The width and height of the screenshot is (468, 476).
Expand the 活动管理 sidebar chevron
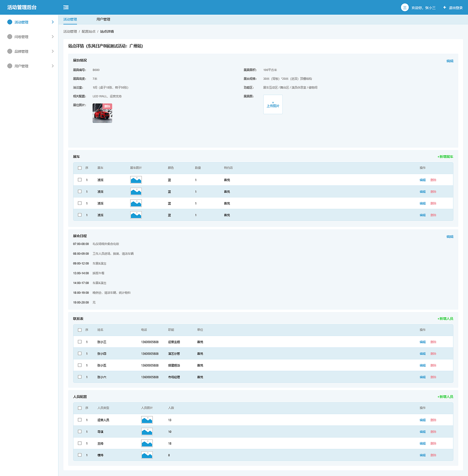[x=53, y=22]
